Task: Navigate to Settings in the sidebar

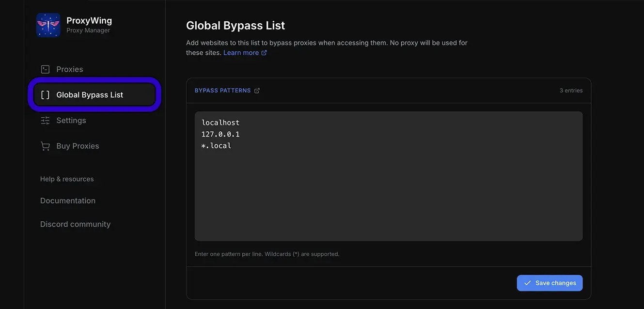Action: tap(72, 119)
